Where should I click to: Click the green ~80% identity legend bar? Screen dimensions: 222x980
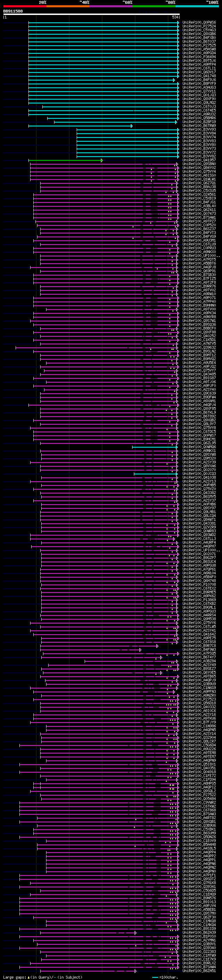154,6
